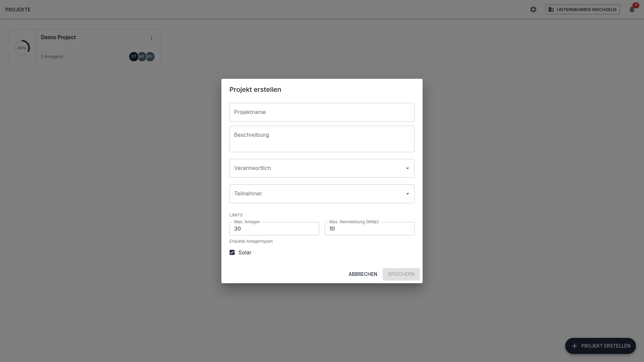Uncheck the Solar checkbox
Image resolution: width=644 pixels, height=362 pixels.
click(232, 252)
